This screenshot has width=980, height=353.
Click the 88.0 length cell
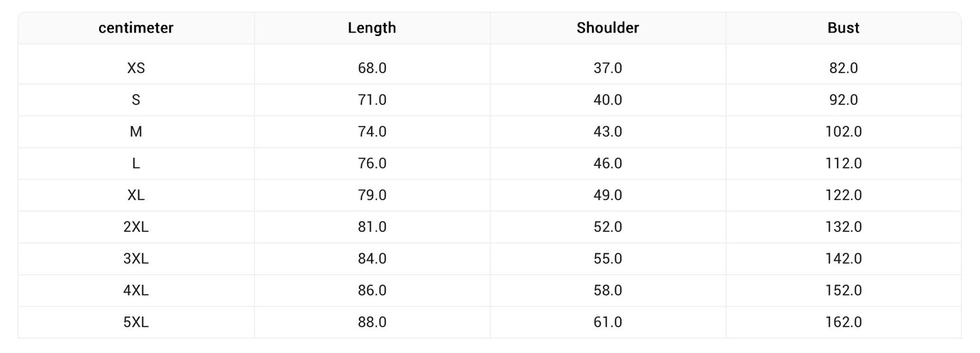click(x=372, y=323)
